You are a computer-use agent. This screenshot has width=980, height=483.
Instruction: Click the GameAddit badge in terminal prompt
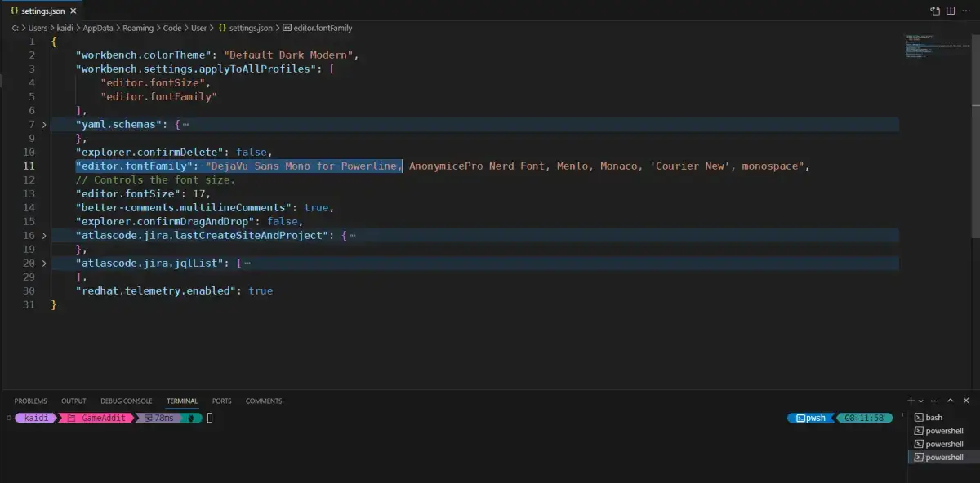(105, 417)
